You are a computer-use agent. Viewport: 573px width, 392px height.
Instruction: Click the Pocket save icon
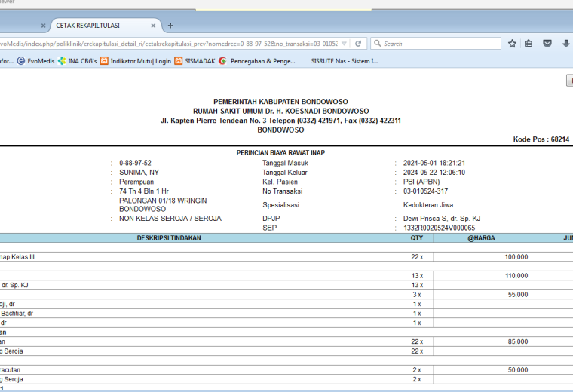pos(547,44)
